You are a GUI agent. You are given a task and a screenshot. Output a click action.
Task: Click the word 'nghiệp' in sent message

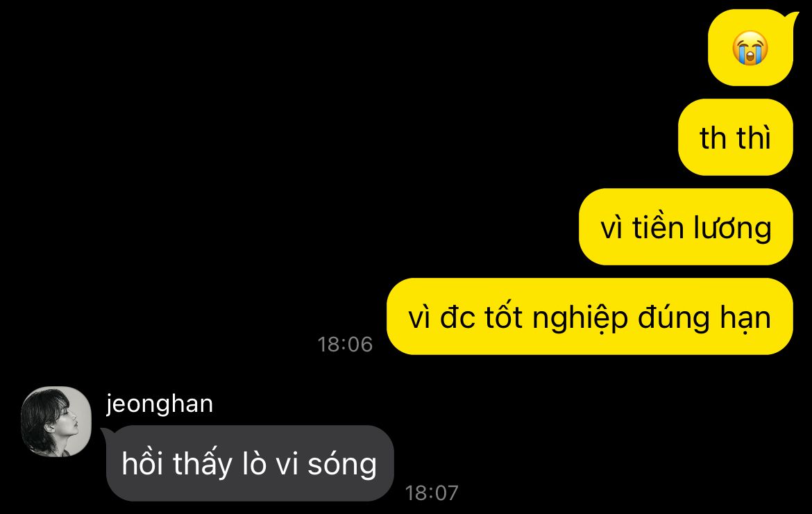click(580, 319)
